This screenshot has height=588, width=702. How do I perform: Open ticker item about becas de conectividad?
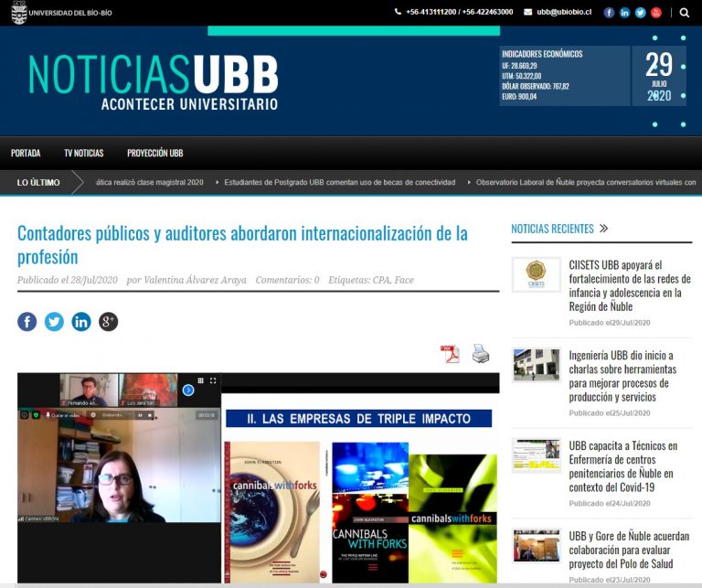click(x=340, y=182)
